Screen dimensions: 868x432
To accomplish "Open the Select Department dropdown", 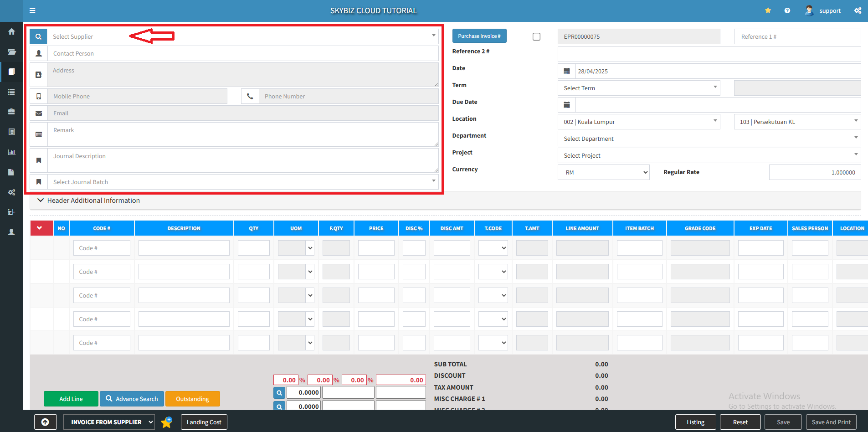I will (709, 139).
